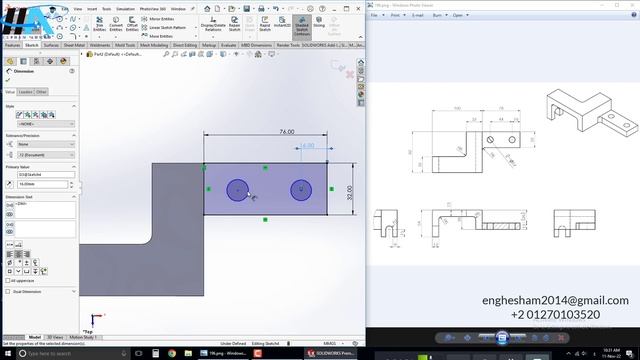The image size is (640, 360).
Task: Click the Undo icon
Action: 276,9
